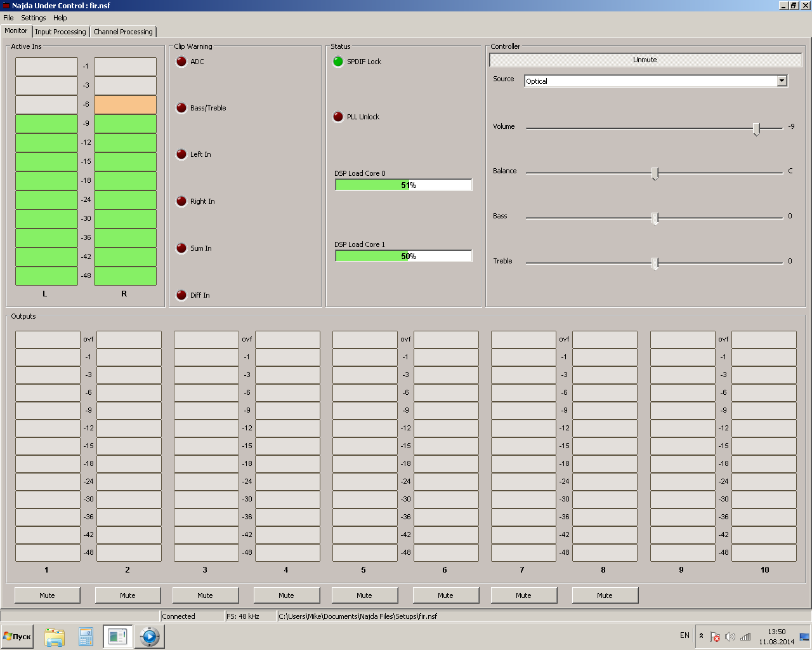Screen dimensions: 812x650
Task: Mute output channel 4
Action: (286, 595)
